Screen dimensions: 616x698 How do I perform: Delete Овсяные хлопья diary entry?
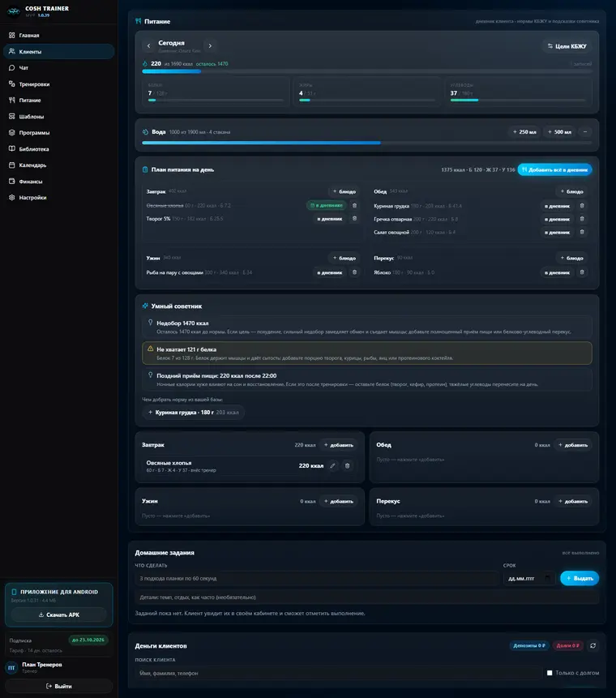click(348, 466)
